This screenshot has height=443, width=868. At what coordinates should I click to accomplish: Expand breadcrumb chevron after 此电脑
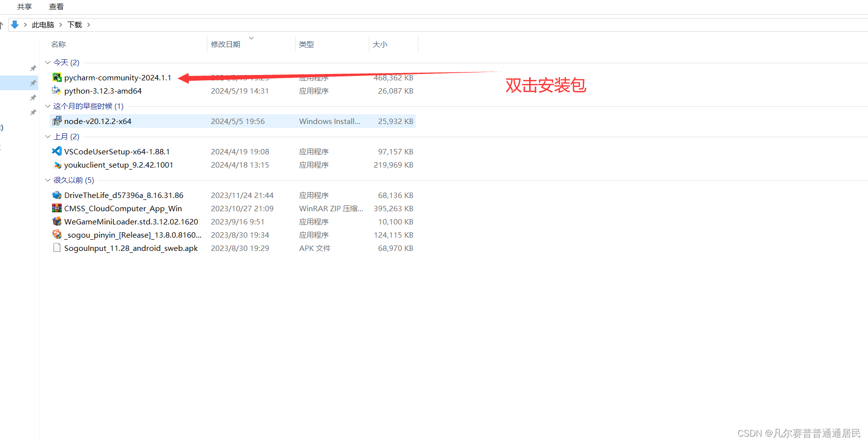coord(61,25)
